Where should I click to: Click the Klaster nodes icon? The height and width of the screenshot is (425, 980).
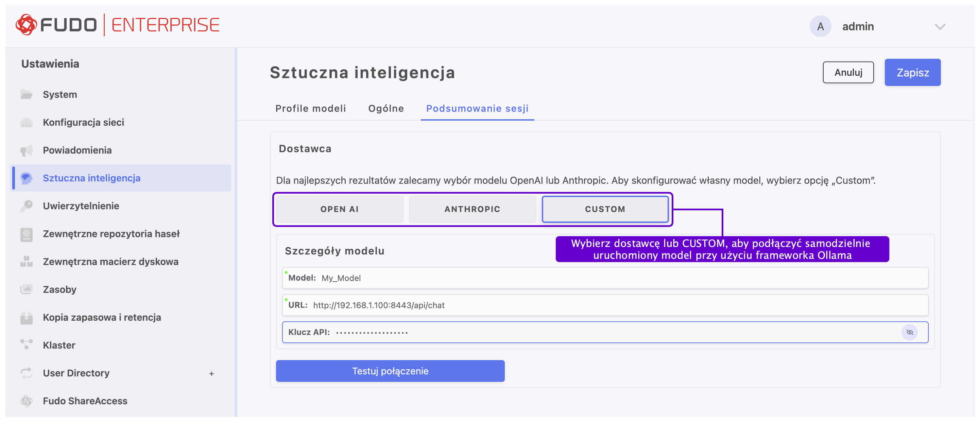click(x=26, y=345)
